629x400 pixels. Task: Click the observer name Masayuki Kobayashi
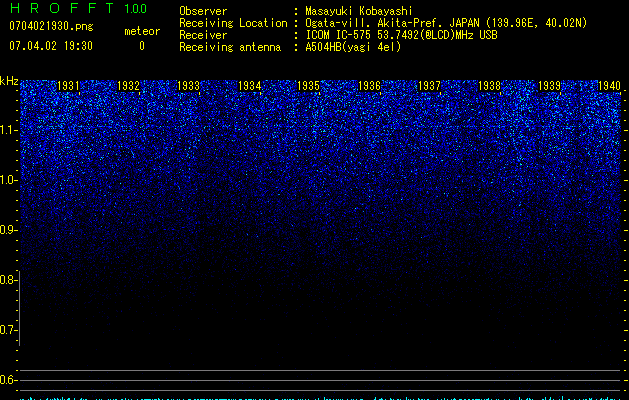pyautogui.click(x=359, y=11)
